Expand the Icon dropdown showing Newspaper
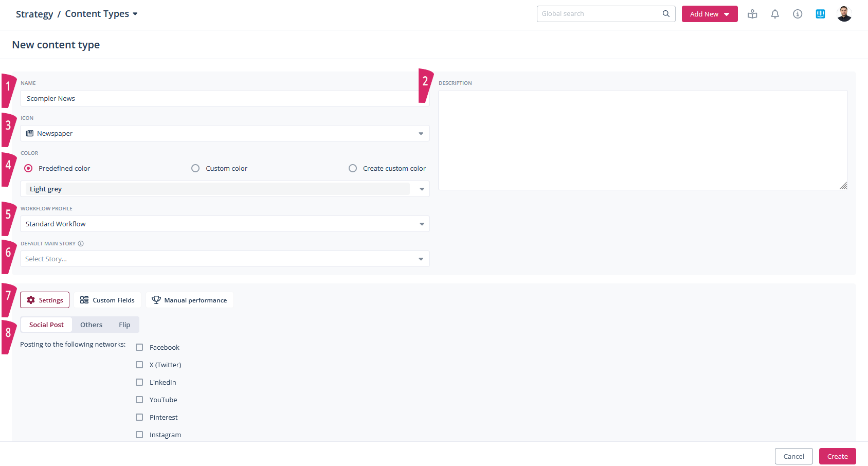This screenshot has width=868, height=466. (x=225, y=133)
